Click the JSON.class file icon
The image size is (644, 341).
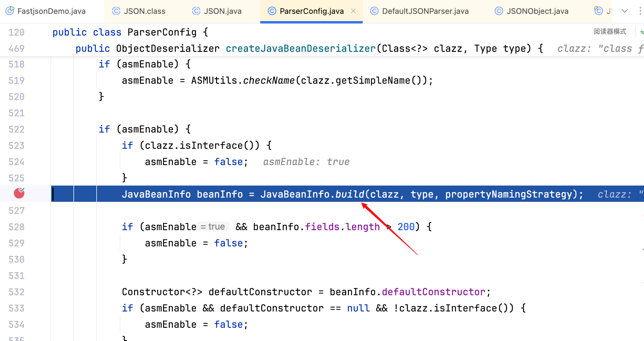[x=116, y=11]
